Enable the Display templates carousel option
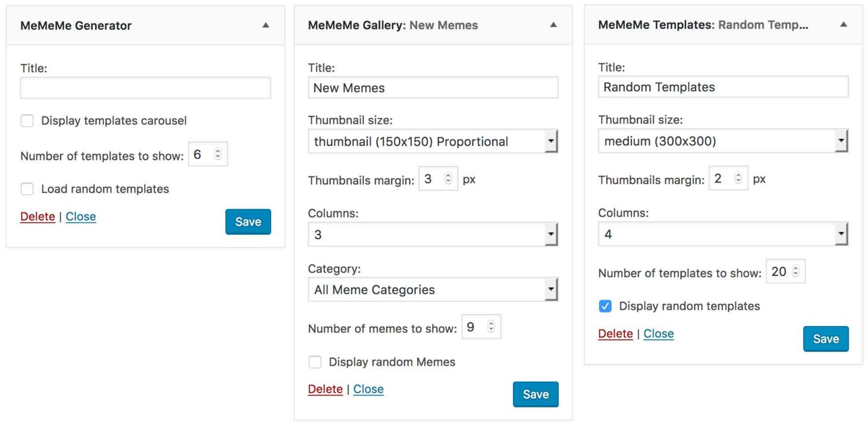The height and width of the screenshot is (425, 868). click(26, 120)
